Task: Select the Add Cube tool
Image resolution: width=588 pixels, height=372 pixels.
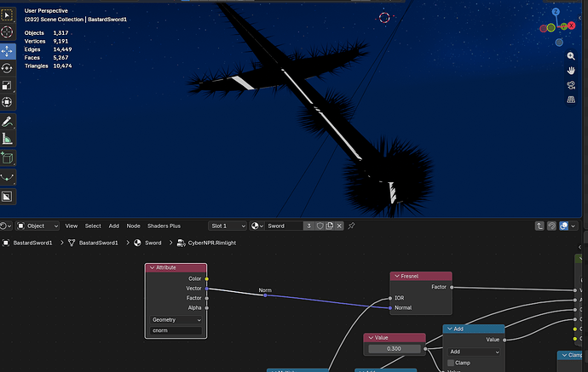Action: coord(7,158)
